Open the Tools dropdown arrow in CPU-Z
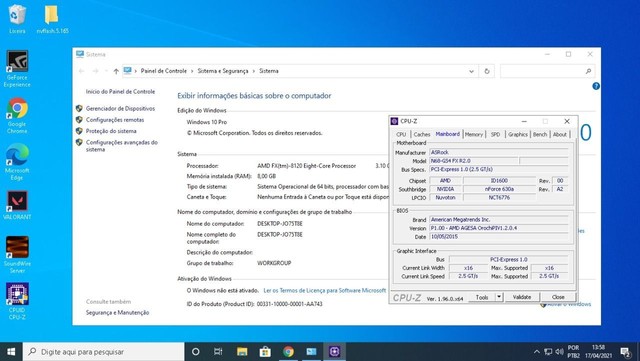 499,297
